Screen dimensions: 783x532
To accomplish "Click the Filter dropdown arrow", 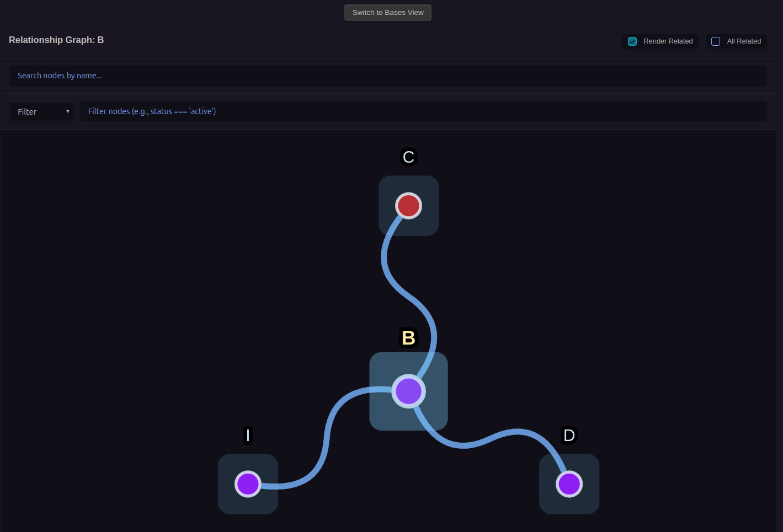I will 68,111.
